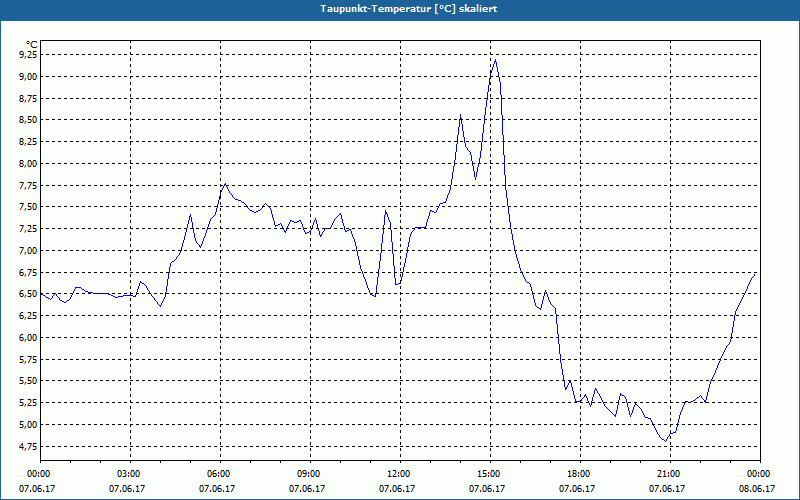Click the 09:00 time label

pos(310,474)
